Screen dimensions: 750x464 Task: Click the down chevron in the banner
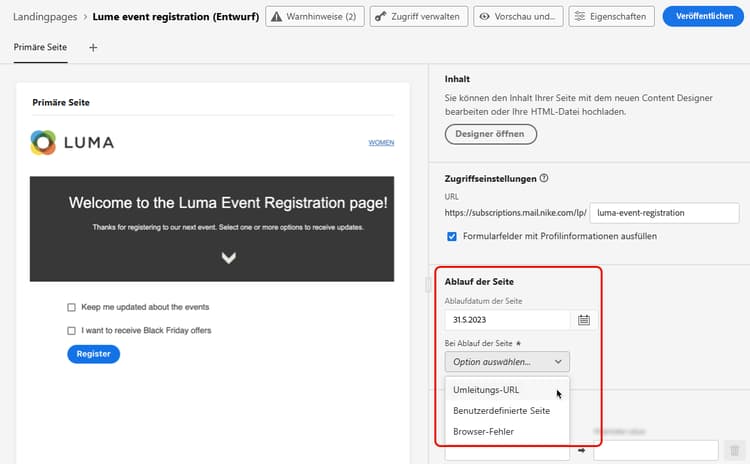tap(229, 258)
